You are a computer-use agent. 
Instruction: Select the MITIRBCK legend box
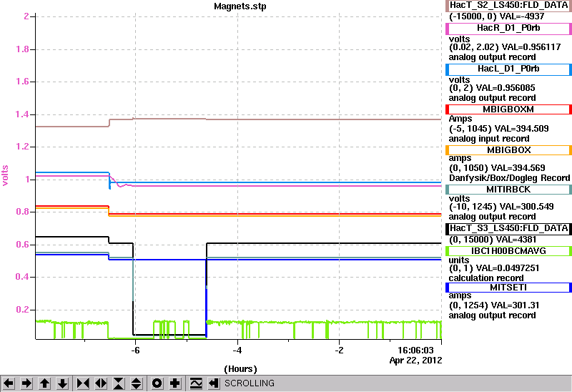tap(508, 190)
